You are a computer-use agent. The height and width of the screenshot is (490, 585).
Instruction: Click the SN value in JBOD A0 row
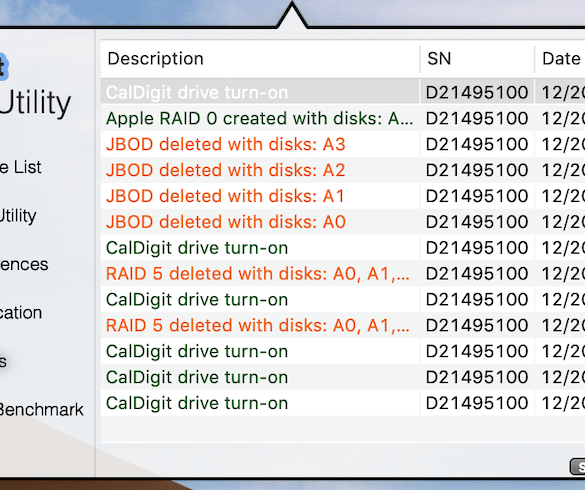(477, 222)
